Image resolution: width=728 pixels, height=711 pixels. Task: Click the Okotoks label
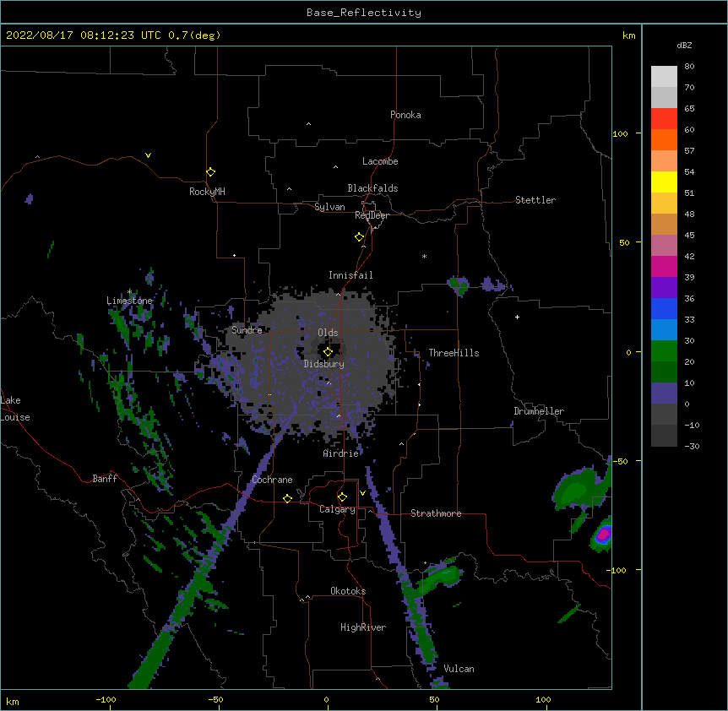coord(348,591)
